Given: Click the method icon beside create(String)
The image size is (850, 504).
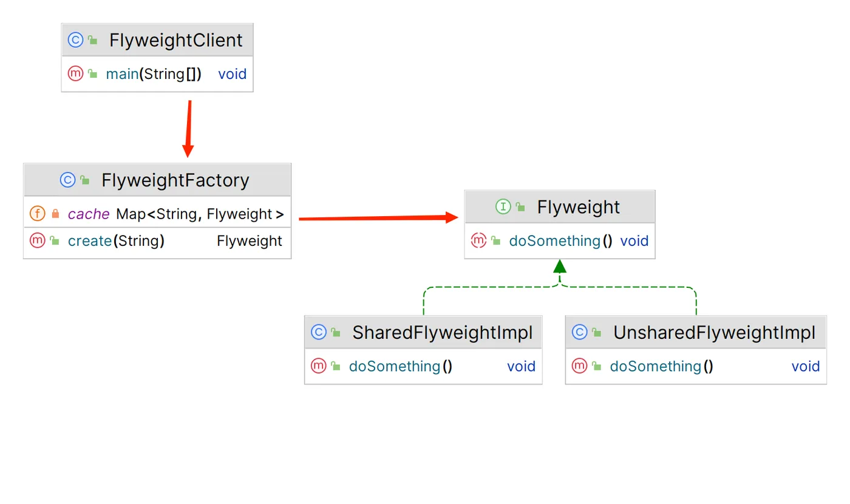Looking at the screenshot, I should (38, 240).
